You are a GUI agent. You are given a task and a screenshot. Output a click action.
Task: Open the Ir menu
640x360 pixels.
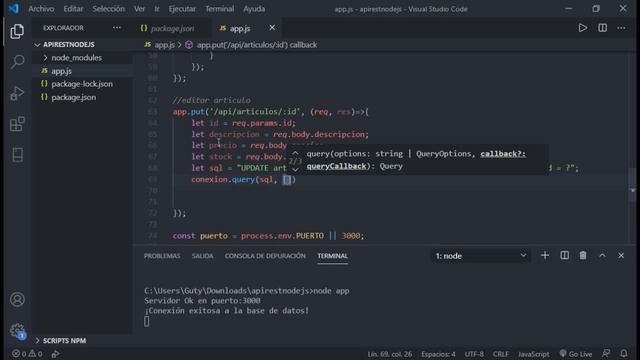(x=157, y=9)
